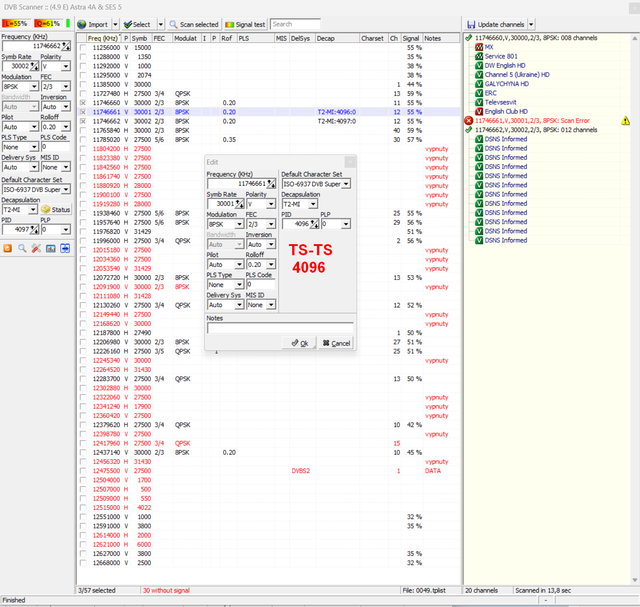640x607 pixels.
Task: Click the Status button with box icon
Action: pos(56,209)
